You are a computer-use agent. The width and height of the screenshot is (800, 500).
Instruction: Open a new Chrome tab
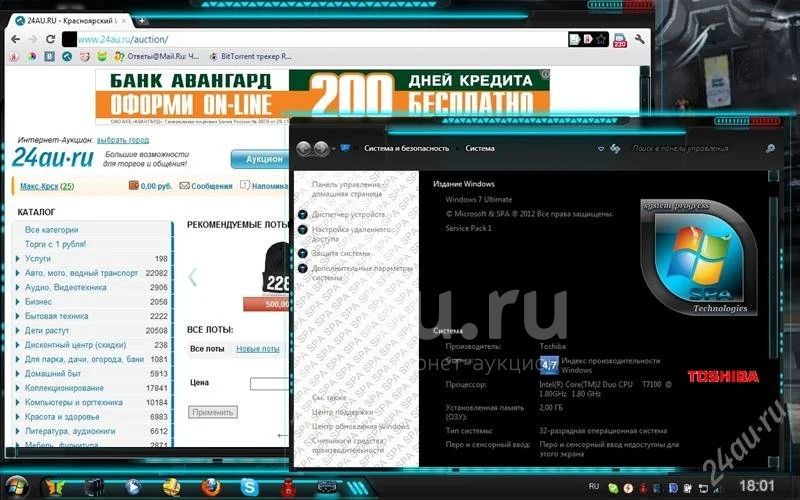(142, 20)
